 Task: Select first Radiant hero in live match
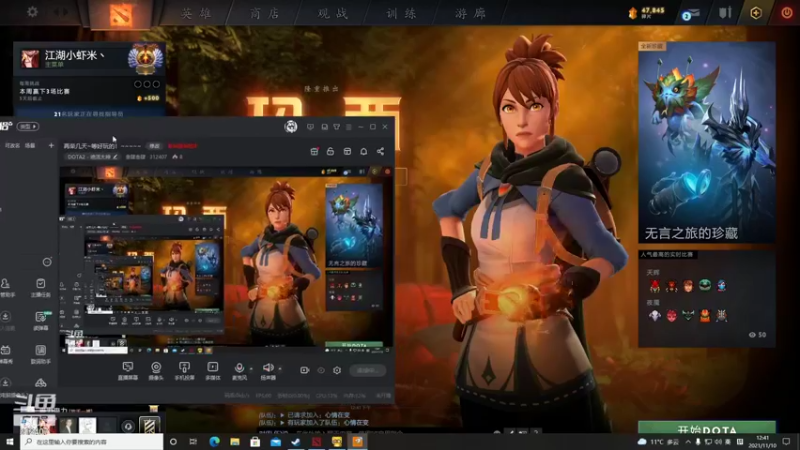point(655,286)
